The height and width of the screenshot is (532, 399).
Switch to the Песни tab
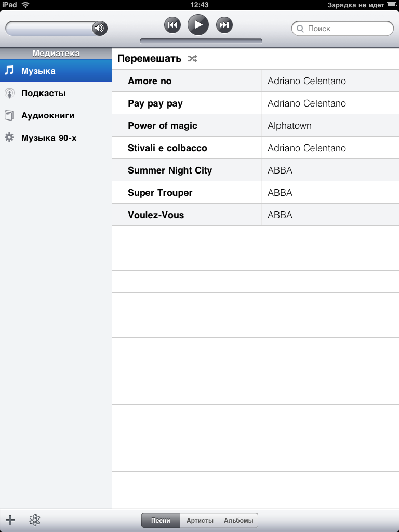[x=161, y=520]
